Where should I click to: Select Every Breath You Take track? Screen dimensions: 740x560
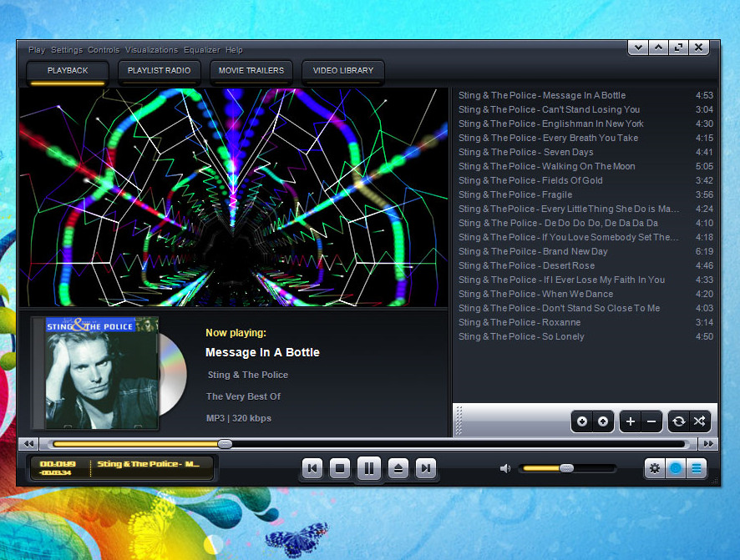(x=585, y=138)
